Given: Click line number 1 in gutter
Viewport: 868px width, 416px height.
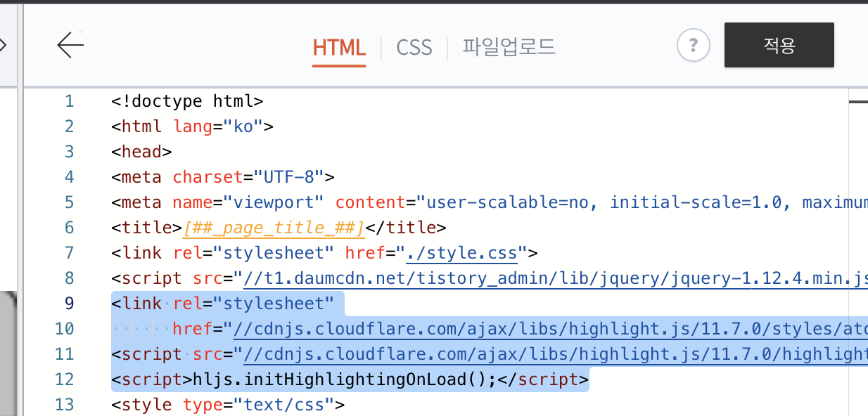Looking at the screenshot, I should click(69, 101).
